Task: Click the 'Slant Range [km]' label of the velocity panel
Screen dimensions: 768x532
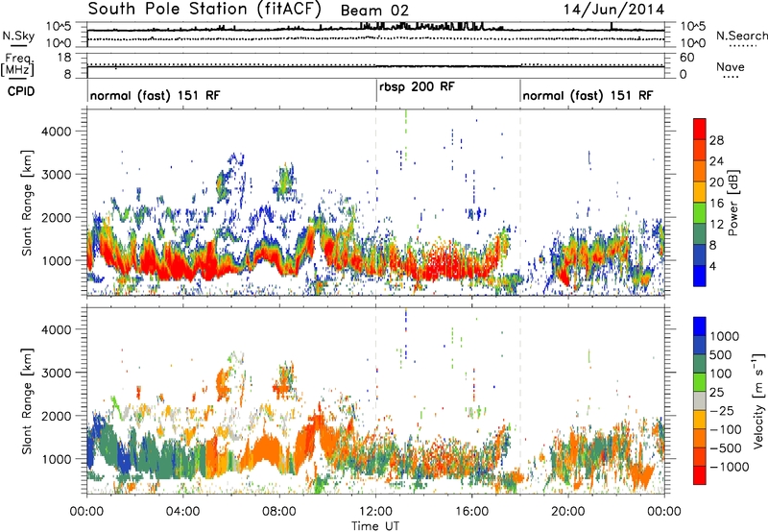Action: pos(27,401)
